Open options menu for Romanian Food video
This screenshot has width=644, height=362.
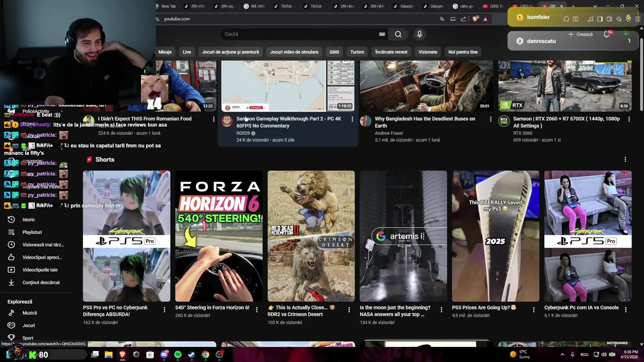(x=214, y=119)
